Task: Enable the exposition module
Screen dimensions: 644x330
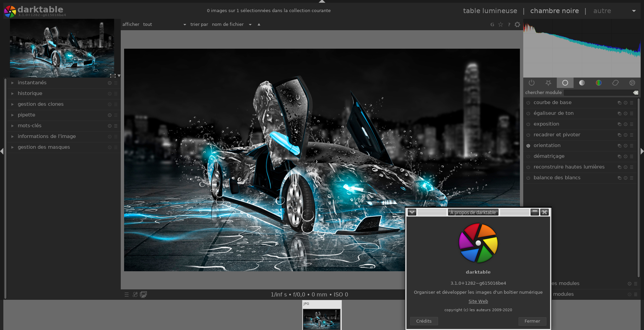Action: tap(528, 124)
